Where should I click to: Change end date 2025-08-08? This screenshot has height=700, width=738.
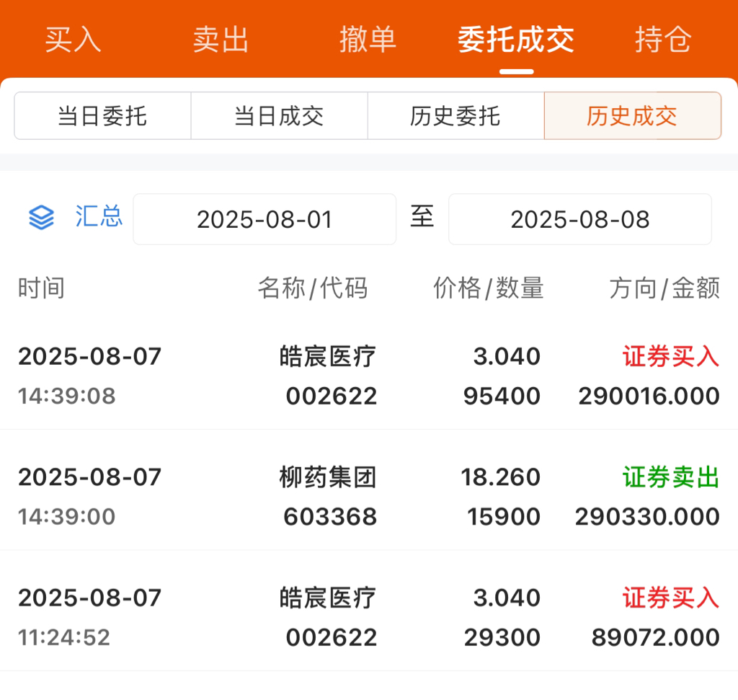click(580, 219)
